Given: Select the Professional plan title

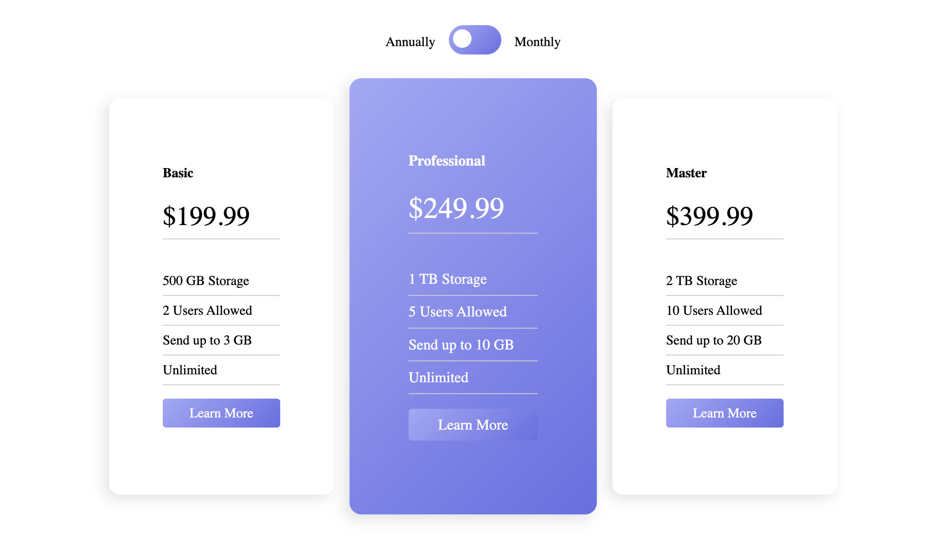Looking at the screenshot, I should point(447,161).
